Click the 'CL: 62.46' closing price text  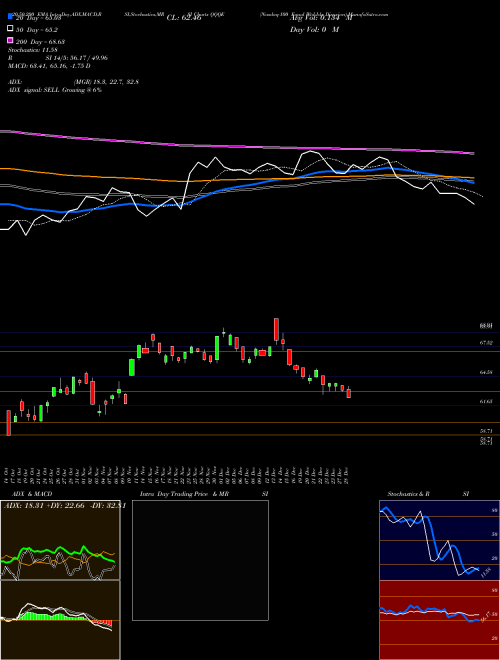pos(184,18)
